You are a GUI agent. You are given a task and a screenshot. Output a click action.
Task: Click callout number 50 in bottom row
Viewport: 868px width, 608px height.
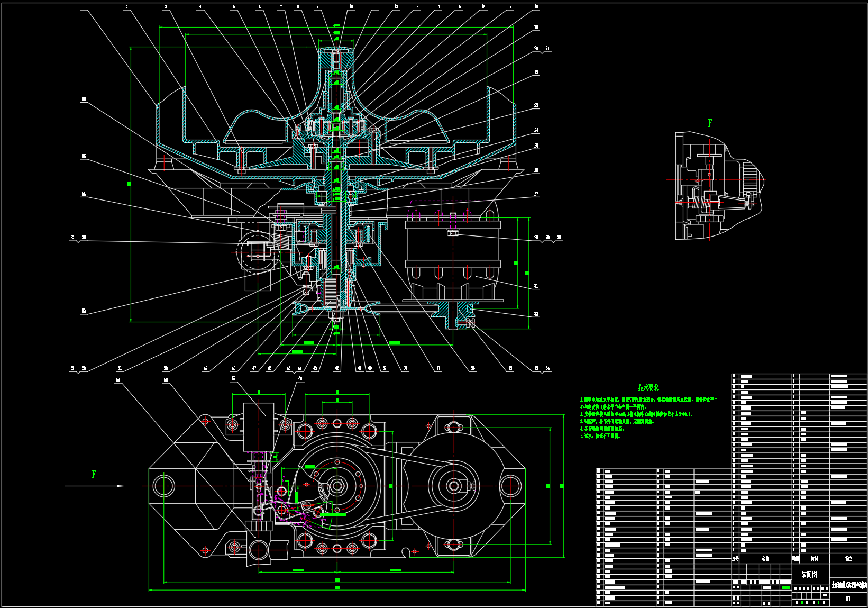[166, 369]
